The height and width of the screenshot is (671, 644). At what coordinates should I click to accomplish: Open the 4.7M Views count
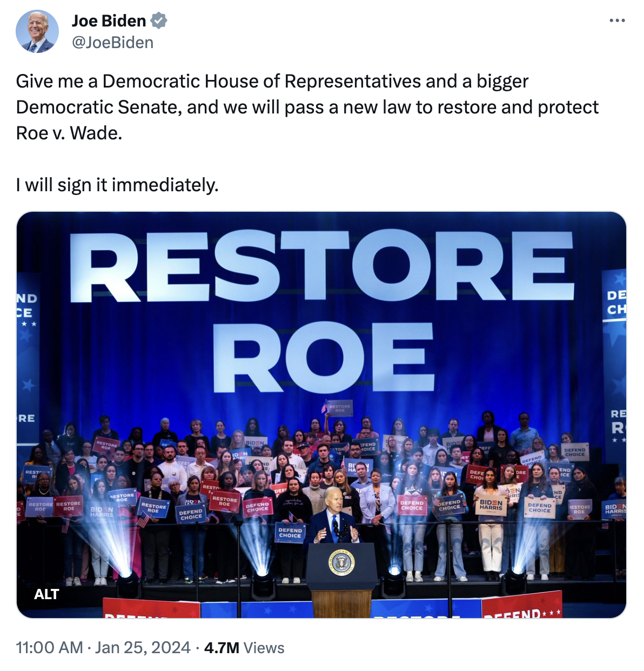click(x=244, y=647)
